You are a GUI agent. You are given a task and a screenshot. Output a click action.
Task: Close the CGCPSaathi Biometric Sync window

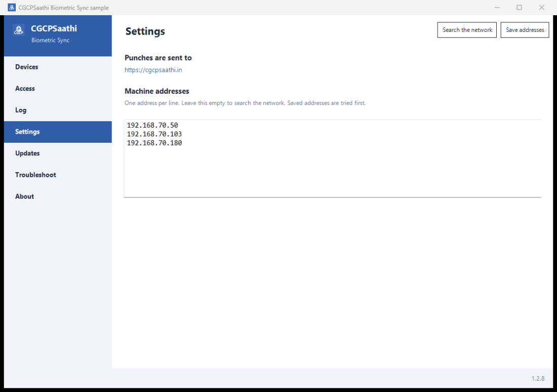[x=541, y=8]
